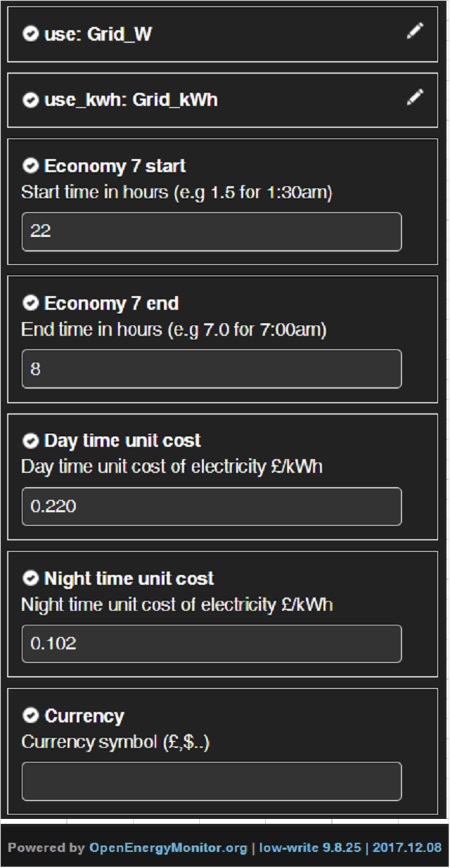Click the checkmark icon next to Currency

pyautogui.click(x=30, y=715)
